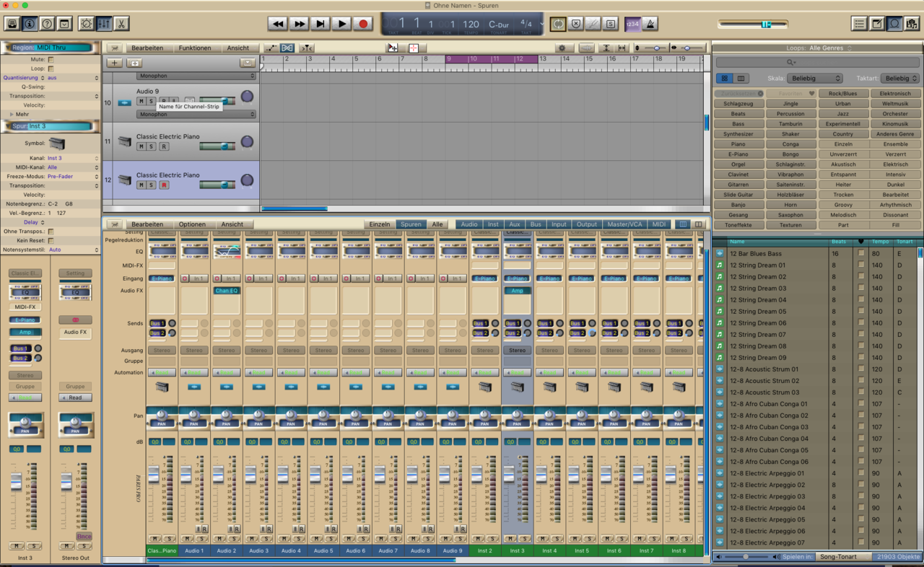
Task: Toggle the Aux channel filter in the mixer
Action: click(x=515, y=224)
